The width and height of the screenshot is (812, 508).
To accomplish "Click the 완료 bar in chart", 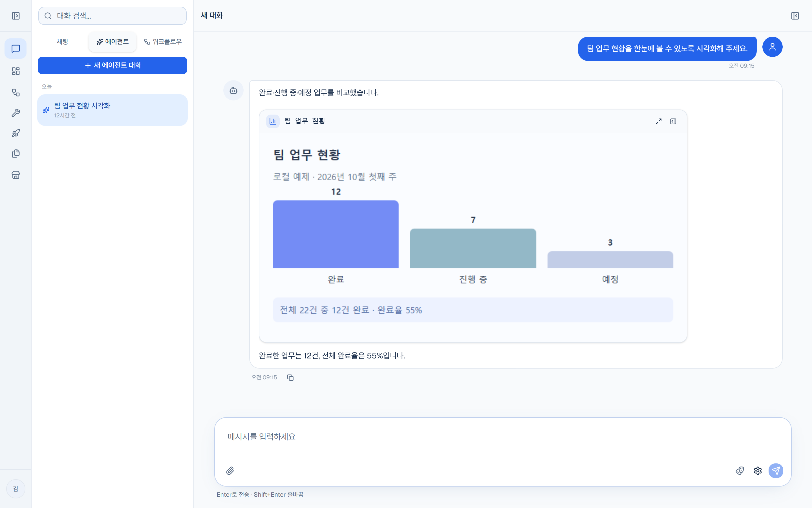I will click(x=336, y=234).
